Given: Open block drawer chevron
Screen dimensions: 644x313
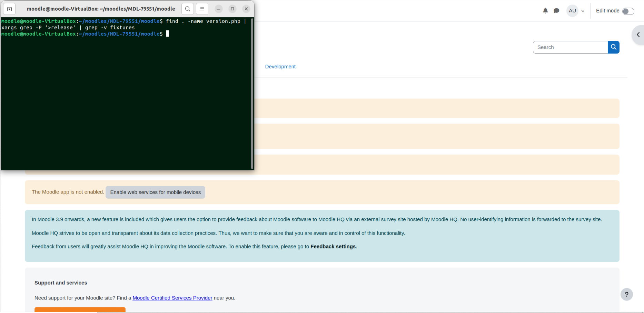Looking at the screenshot, I should [x=638, y=35].
